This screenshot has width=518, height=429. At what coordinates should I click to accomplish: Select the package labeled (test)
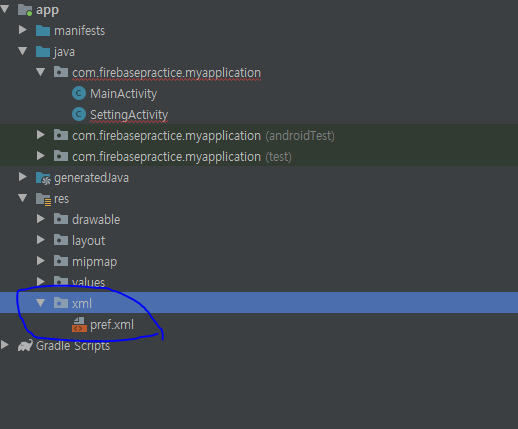tap(182, 157)
